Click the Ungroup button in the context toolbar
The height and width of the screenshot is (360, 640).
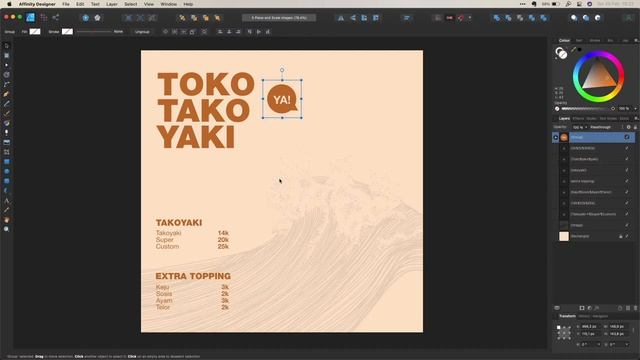coord(142,31)
